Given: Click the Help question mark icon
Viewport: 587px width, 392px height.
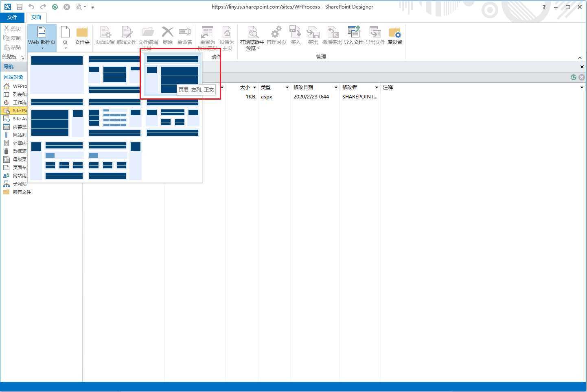Looking at the screenshot, I should pos(544,7).
